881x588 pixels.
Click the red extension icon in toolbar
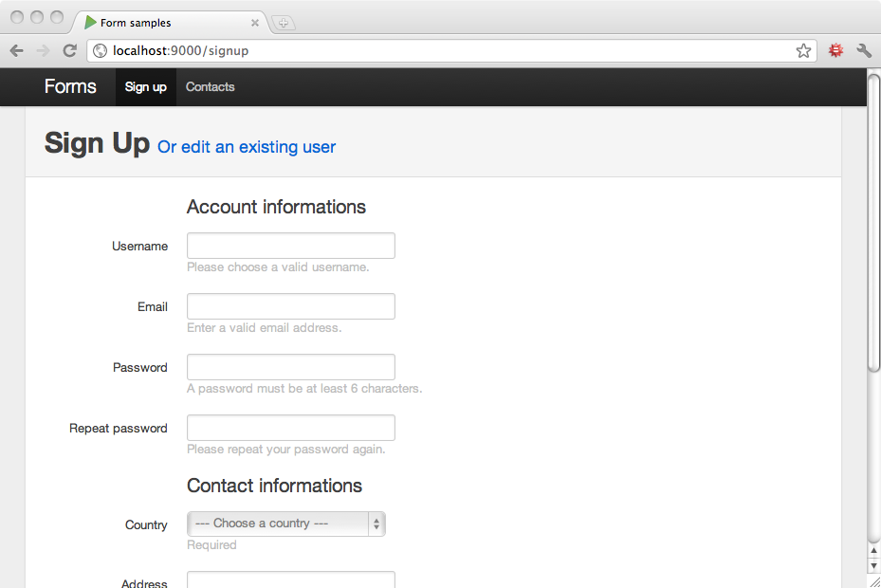pos(835,51)
